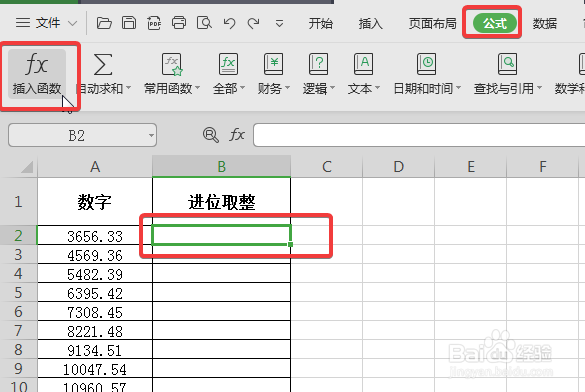Image resolution: width=585 pixels, height=392 pixels.
Task: Open Common Functions (常用函数) icon
Action: coord(172,64)
